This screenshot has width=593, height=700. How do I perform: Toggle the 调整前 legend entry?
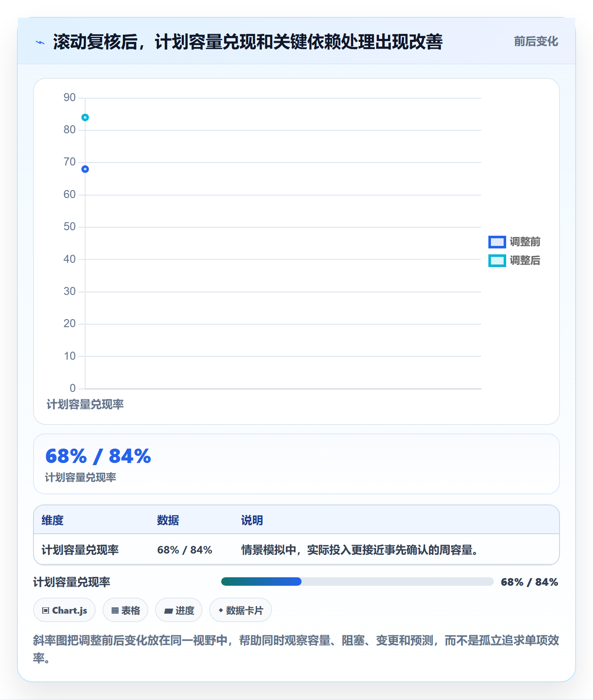pos(514,242)
